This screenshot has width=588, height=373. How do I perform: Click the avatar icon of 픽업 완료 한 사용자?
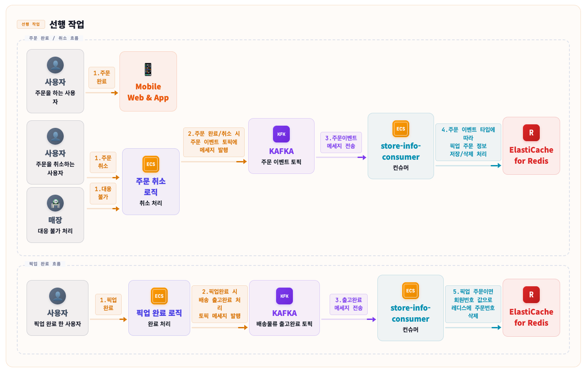point(58,296)
